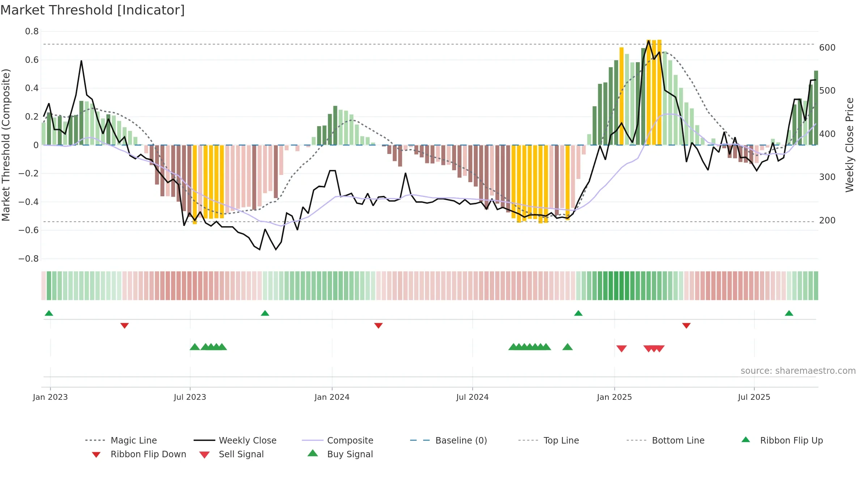Click the '0.8' left axis tick label

[x=32, y=31]
